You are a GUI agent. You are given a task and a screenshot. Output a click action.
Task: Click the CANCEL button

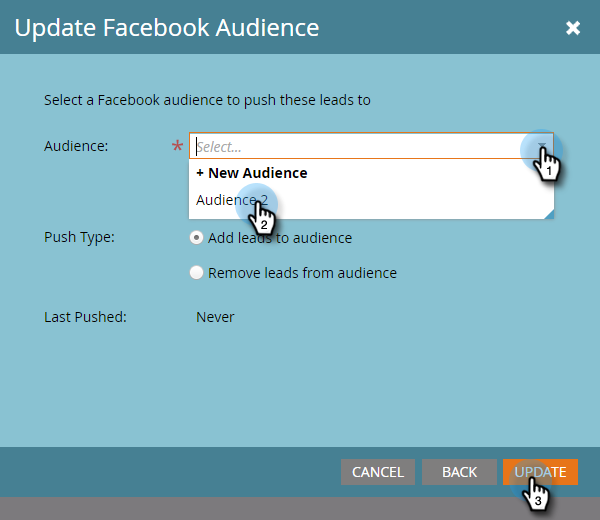click(x=378, y=472)
